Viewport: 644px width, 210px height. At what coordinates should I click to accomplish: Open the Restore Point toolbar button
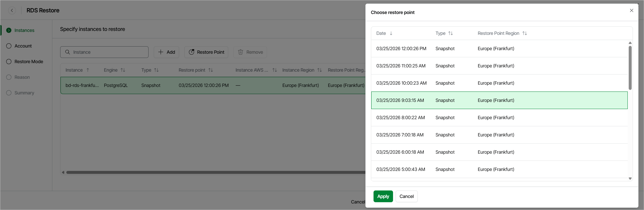tap(206, 52)
